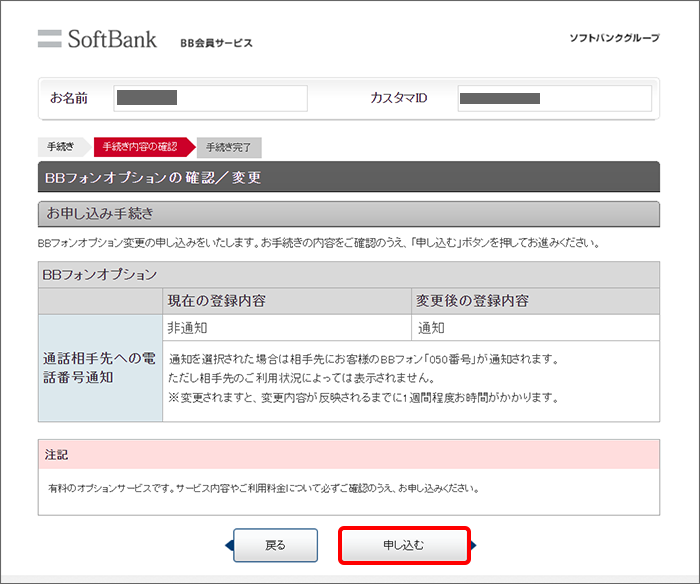Click the カスタマID field

coord(554,98)
